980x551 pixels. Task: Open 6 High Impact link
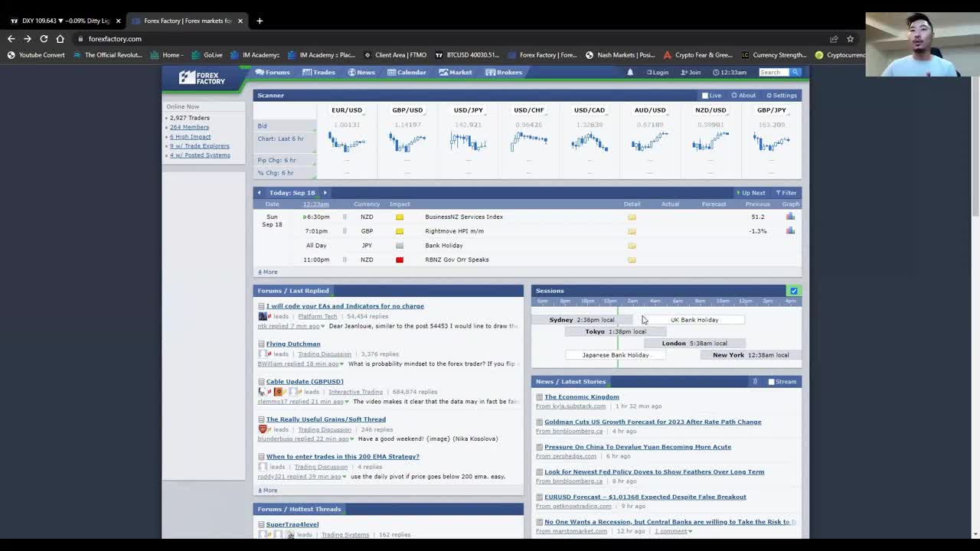[x=190, y=137]
